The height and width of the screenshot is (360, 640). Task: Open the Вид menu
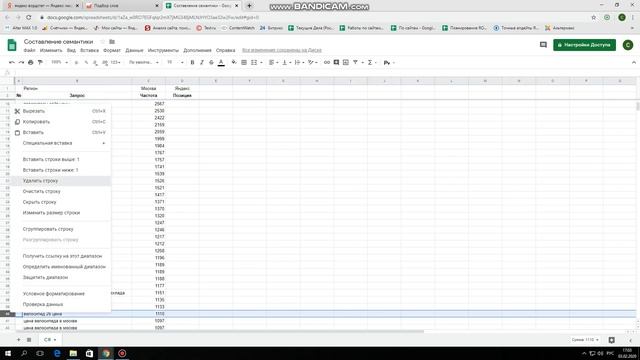click(71, 50)
